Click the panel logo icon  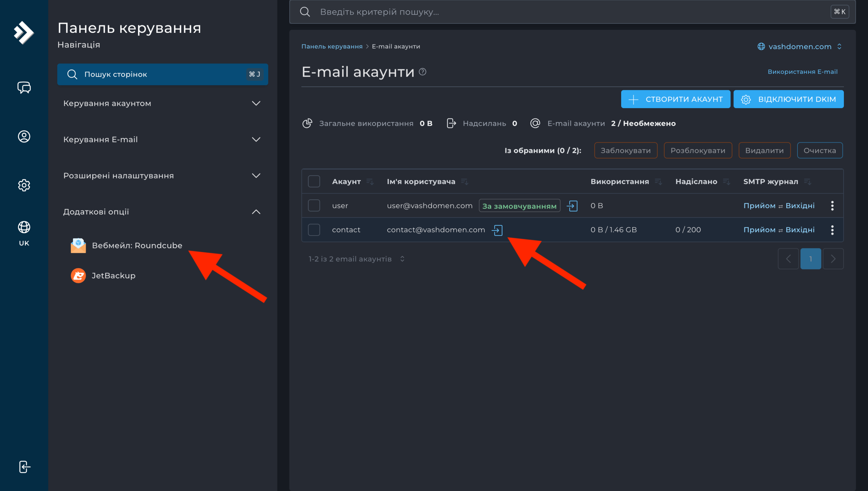tap(24, 33)
